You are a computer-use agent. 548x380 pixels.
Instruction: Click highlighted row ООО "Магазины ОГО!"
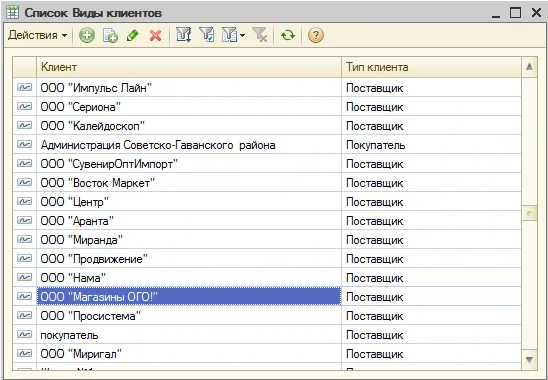click(x=189, y=296)
